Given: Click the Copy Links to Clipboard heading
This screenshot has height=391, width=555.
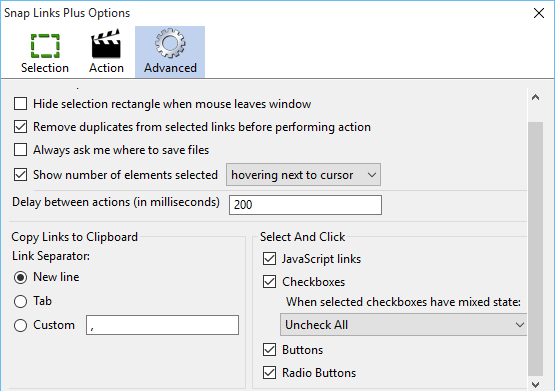Looking at the screenshot, I should (x=74, y=237).
